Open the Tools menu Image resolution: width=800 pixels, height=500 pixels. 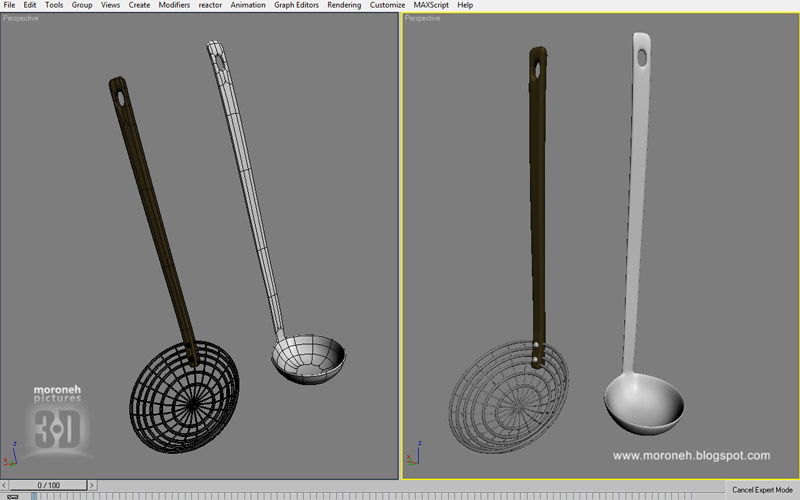pyautogui.click(x=54, y=5)
